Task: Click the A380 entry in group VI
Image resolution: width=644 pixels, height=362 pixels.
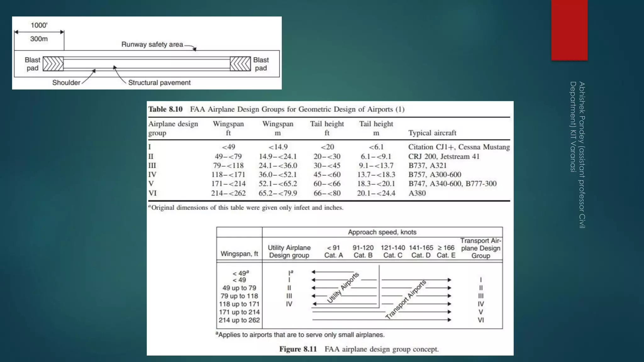Action: pos(417,193)
